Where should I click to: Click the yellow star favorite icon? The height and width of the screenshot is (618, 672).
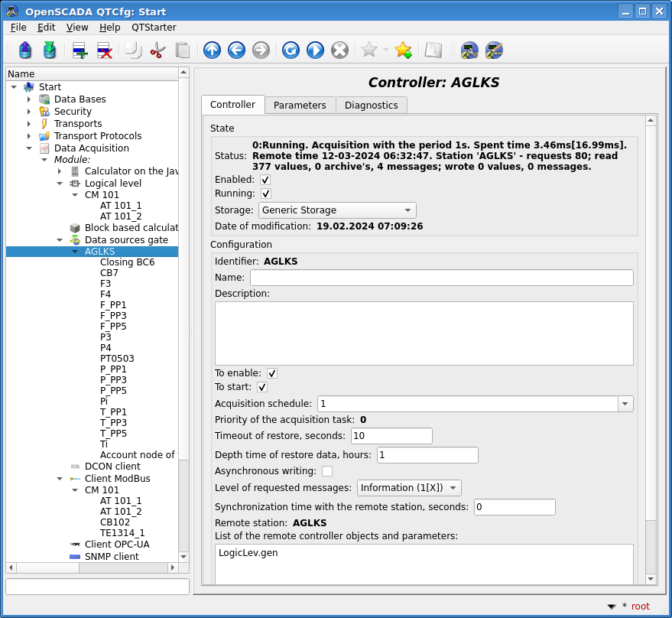(x=403, y=50)
